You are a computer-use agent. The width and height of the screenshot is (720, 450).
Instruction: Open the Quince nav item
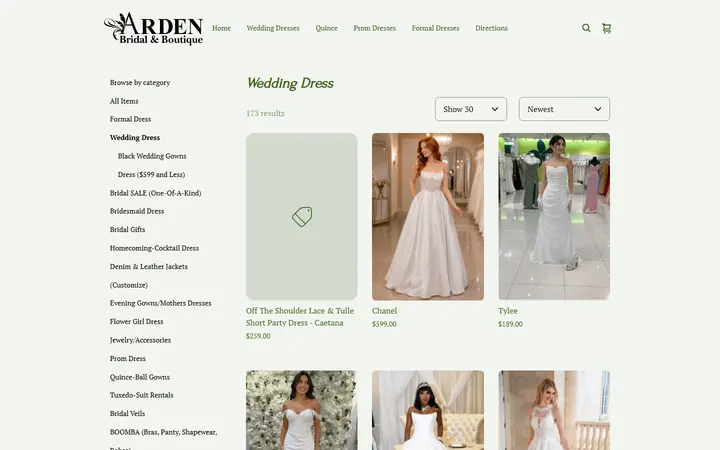point(326,28)
